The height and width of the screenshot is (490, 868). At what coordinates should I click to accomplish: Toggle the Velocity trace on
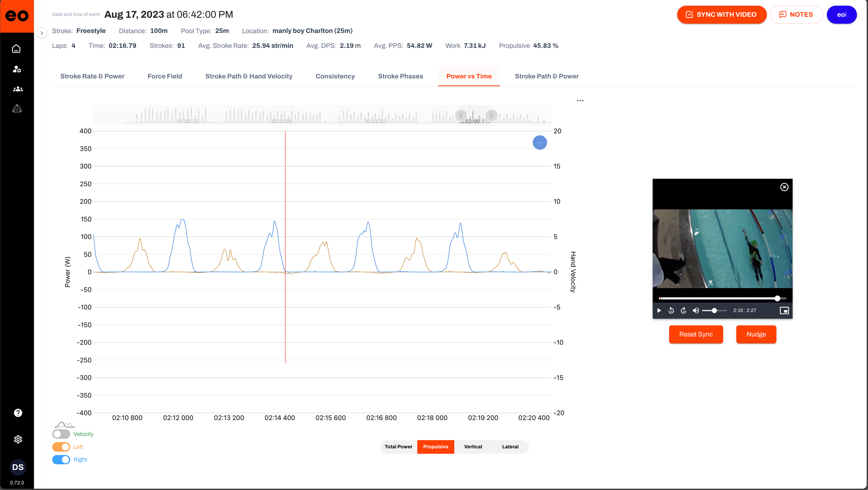(61, 434)
